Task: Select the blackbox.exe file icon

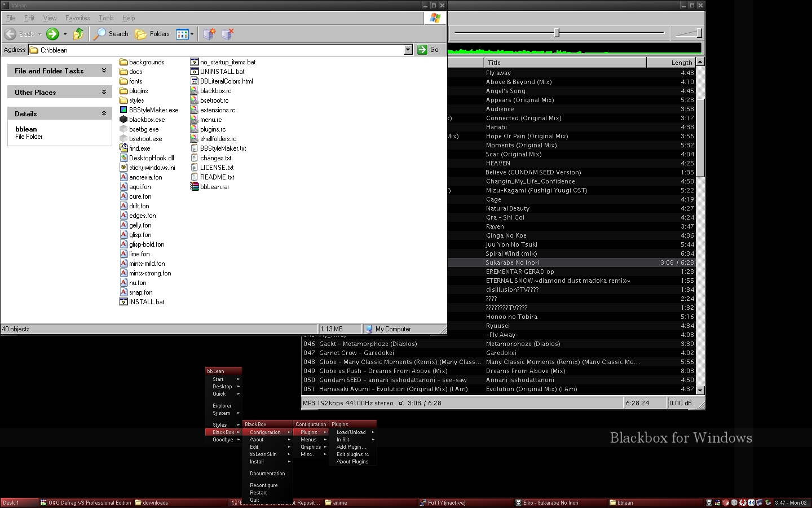Action: point(123,120)
